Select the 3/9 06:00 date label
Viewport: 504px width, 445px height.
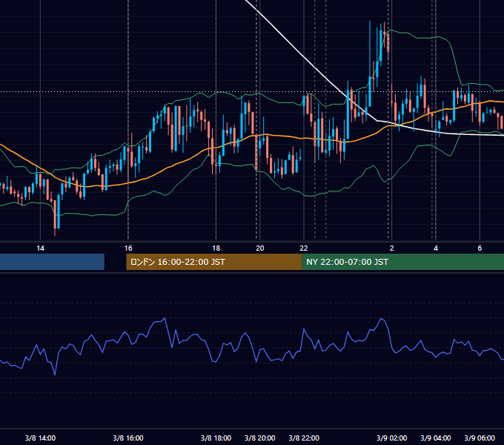coord(480,438)
